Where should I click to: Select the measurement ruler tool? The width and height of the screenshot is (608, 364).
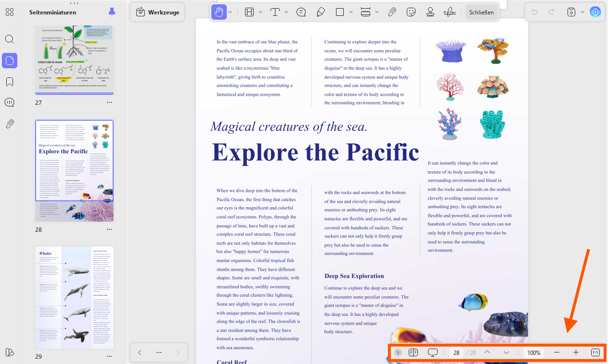[366, 12]
